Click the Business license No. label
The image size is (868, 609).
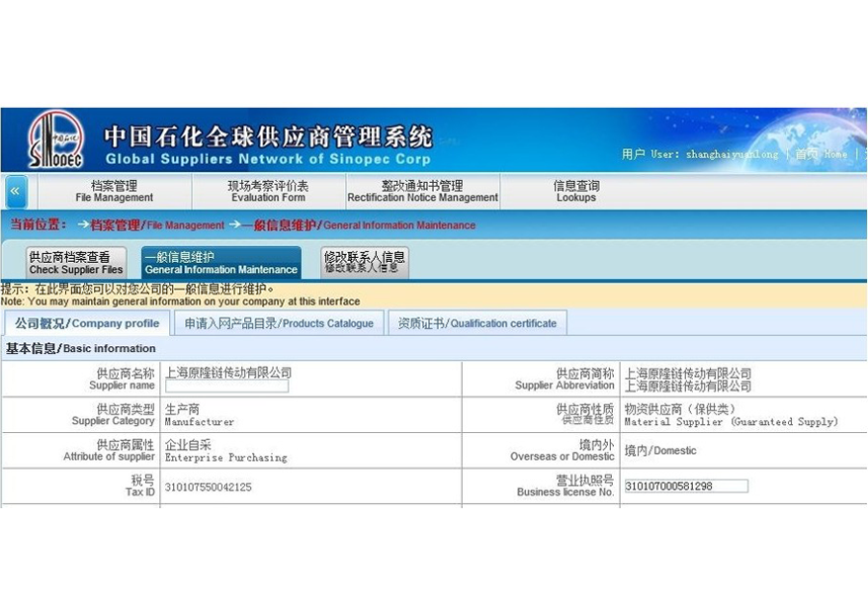(565, 486)
